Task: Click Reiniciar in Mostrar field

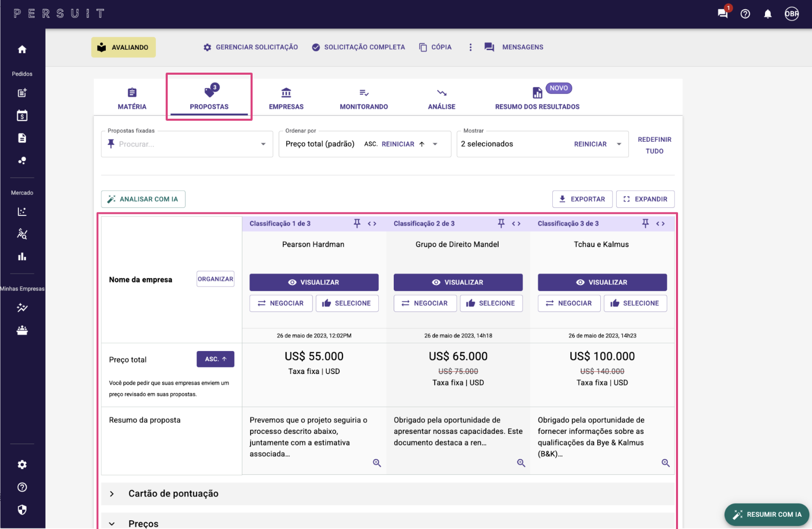Action: (x=591, y=144)
